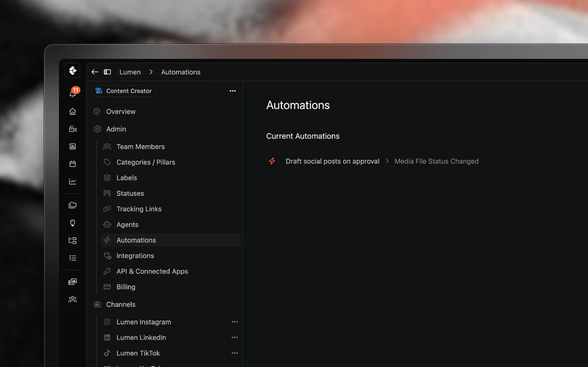Add a new channel with plus button

click(234, 304)
